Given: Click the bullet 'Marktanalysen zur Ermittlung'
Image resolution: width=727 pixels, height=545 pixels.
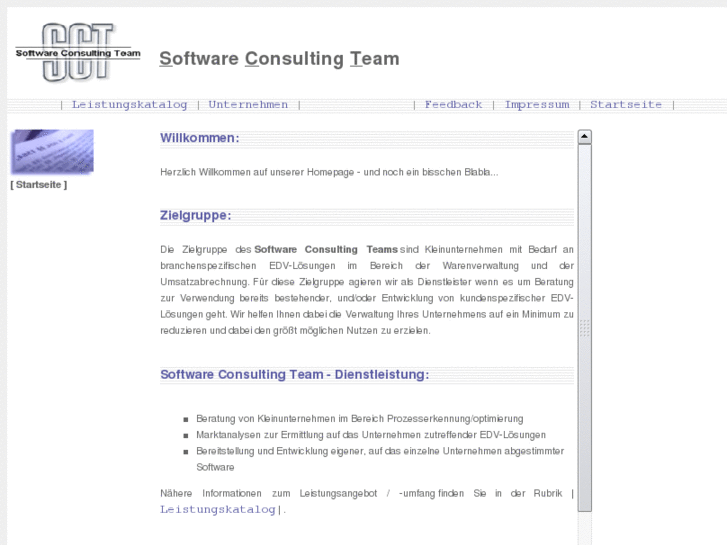Looking at the screenshot, I should [371, 435].
